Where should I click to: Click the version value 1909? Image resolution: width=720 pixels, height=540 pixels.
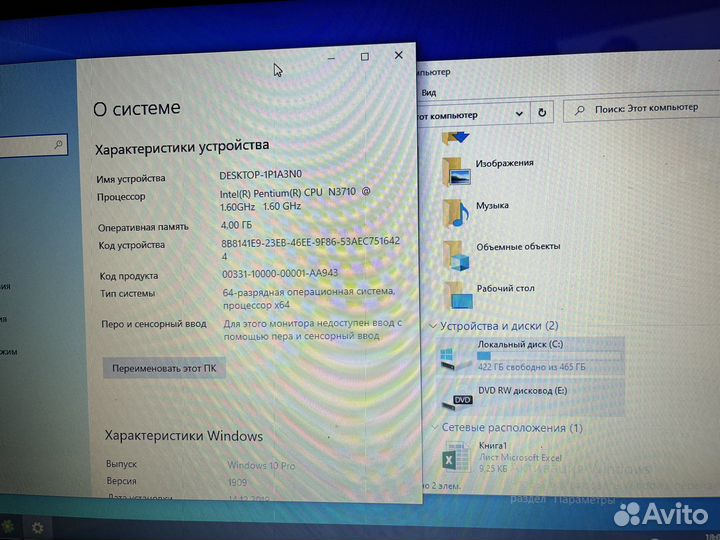(237, 483)
